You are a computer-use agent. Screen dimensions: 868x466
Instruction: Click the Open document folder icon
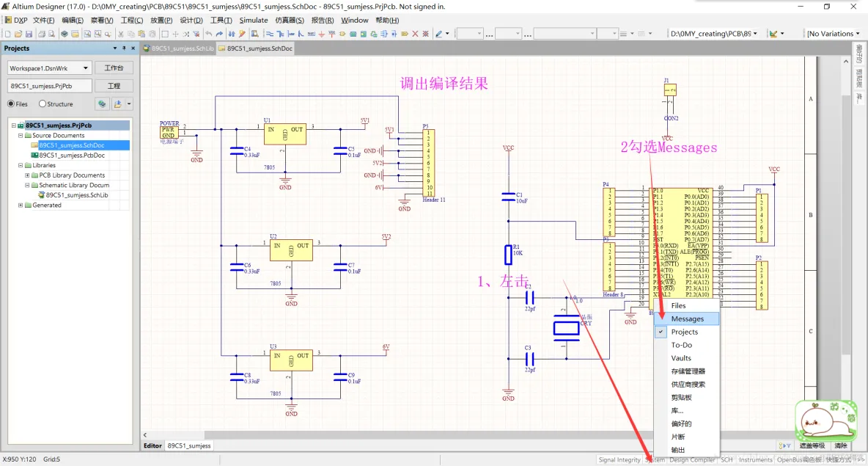[18, 34]
